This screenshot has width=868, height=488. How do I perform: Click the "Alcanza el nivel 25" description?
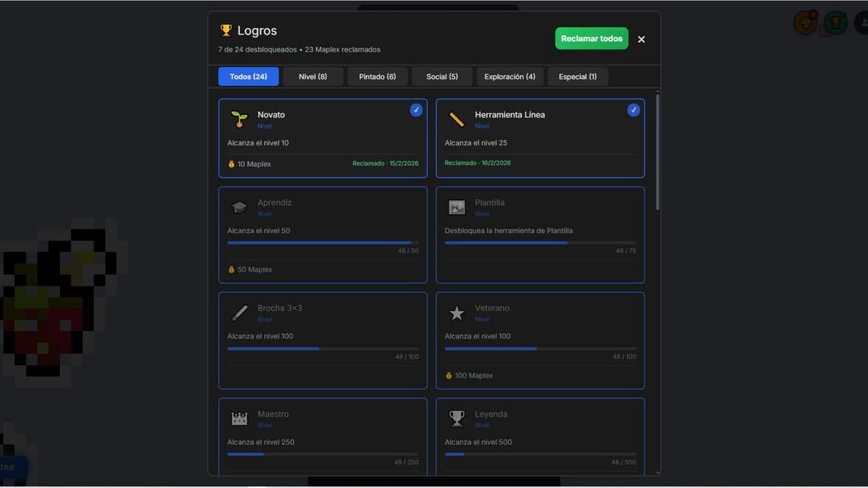point(476,143)
